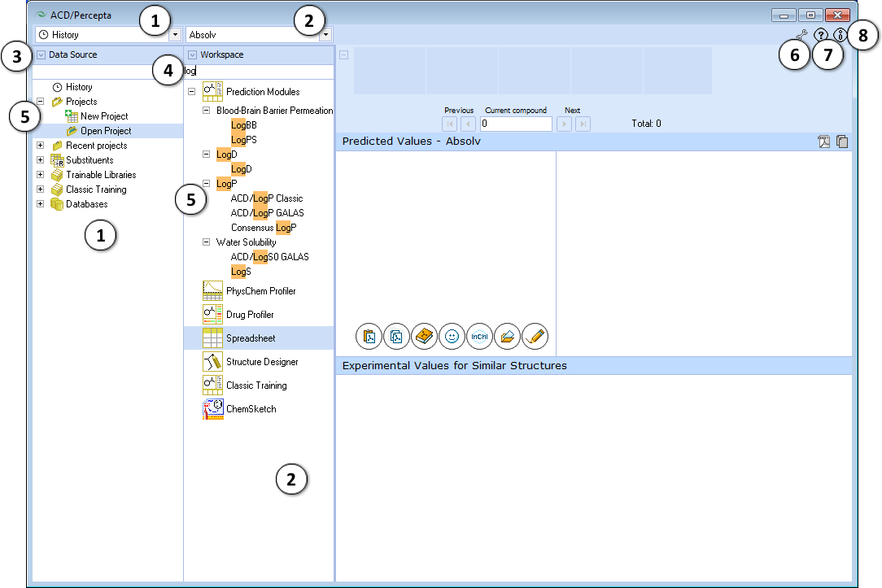The height and width of the screenshot is (588, 882).
Task: Open help via the question mark icon
Action: [x=821, y=35]
